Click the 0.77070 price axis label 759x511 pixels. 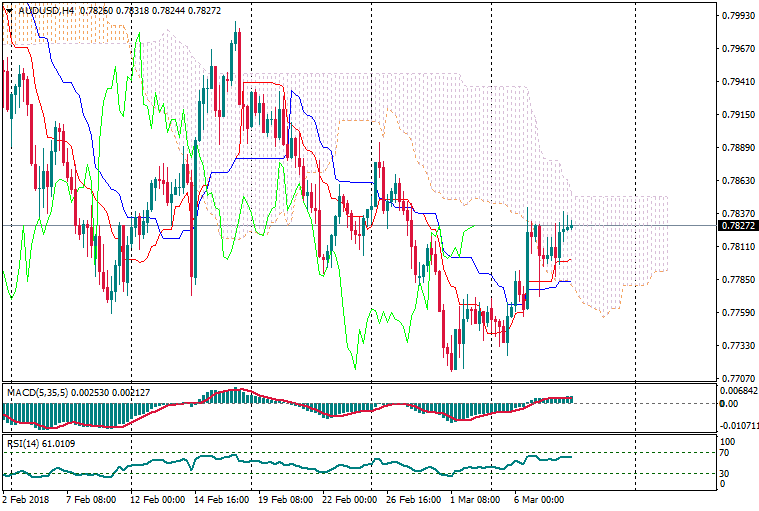point(736,378)
